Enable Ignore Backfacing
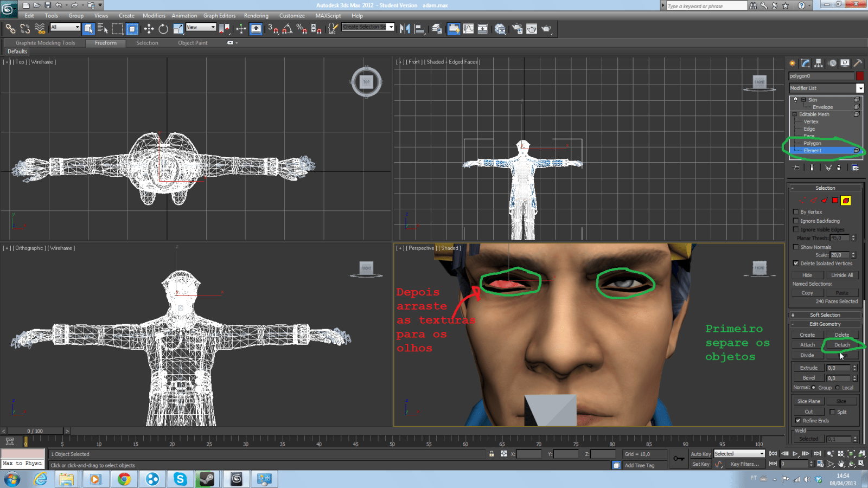The image size is (868, 488). [x=795, y=221]
